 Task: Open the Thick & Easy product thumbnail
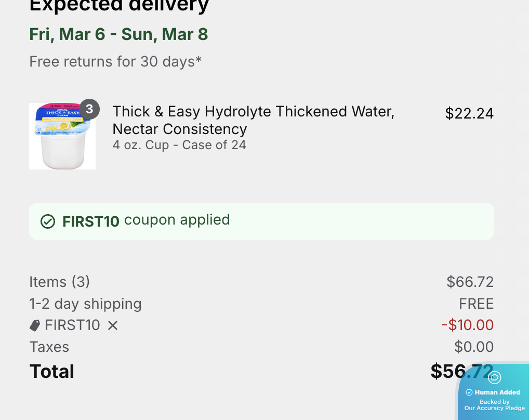coord(62,136)
